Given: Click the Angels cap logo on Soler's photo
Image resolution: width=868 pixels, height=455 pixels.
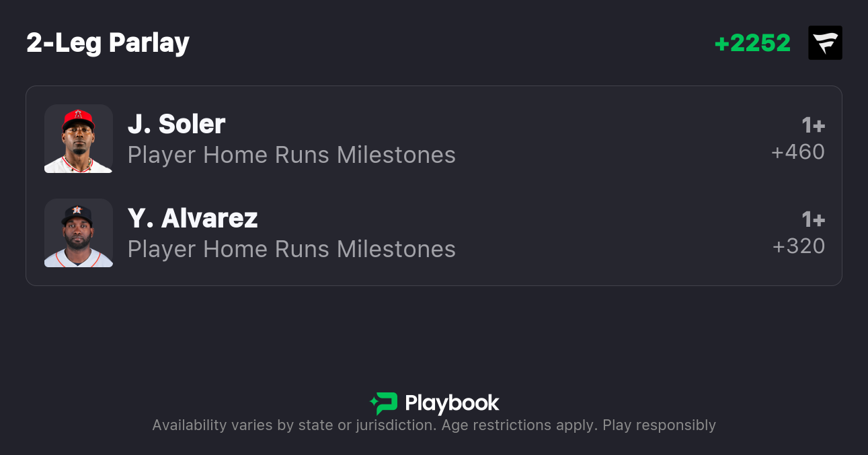Looking at the screenshot, I should click(78, 114).
